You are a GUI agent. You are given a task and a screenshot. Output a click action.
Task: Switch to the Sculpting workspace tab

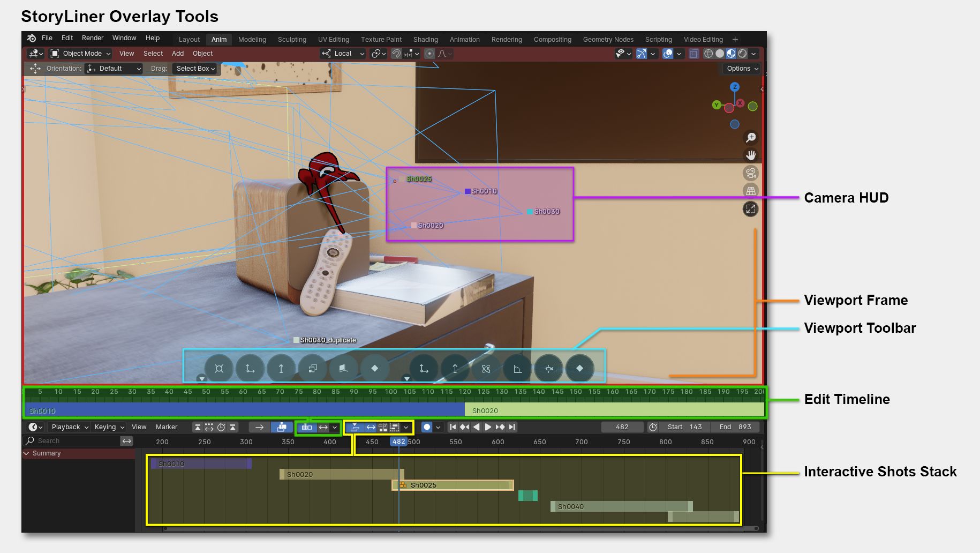point(292,40)
